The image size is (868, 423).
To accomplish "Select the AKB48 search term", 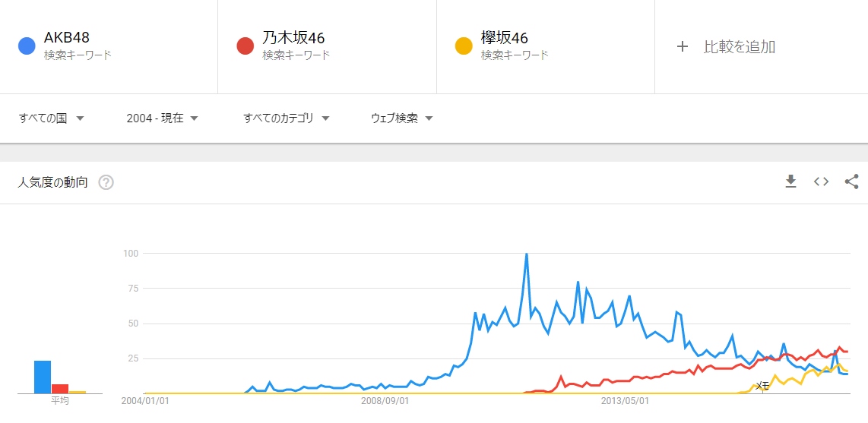I will click(x=67, y=38).
